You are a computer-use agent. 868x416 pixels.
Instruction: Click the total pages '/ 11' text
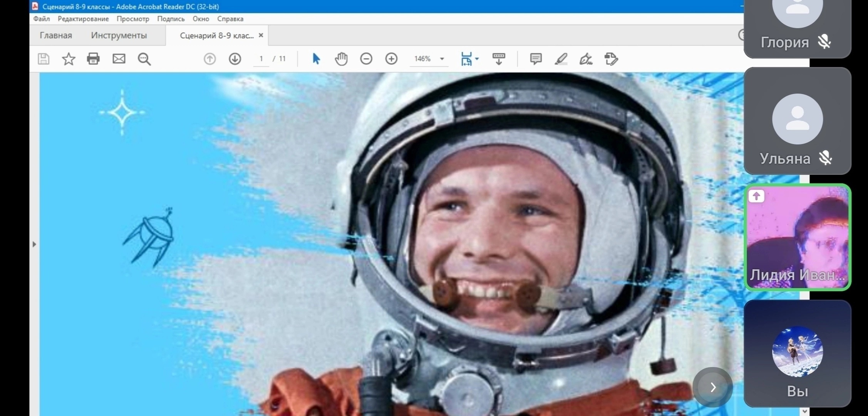[x=279, y=59]
